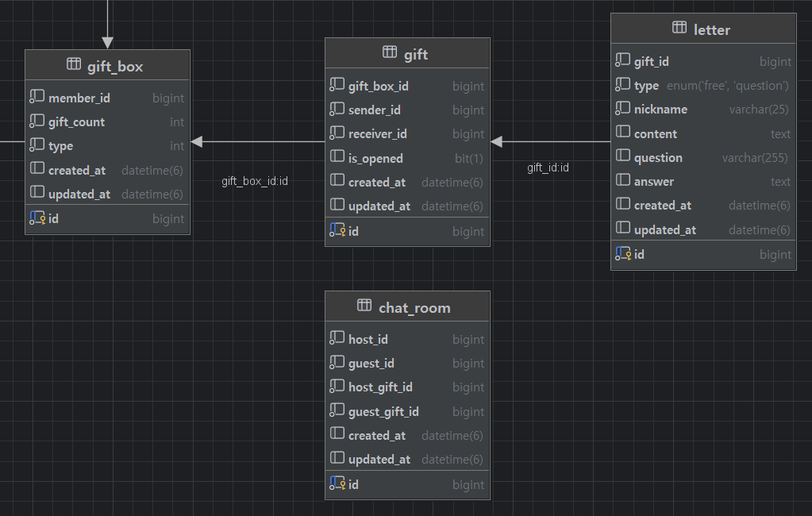
Task: Select the guest_gift_id row in chat_room
Action: (383, 412)
